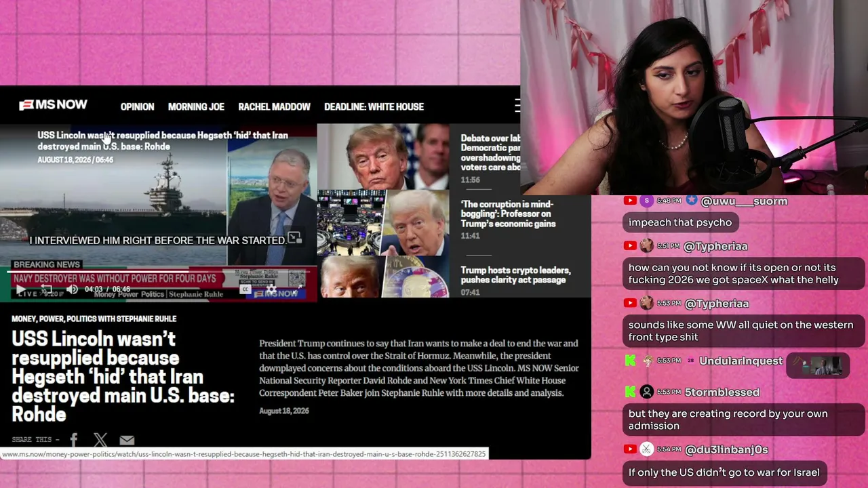Viewport: 868px width, 488px height.
Task: Open video settings gear icon
Action: [271, 289]
